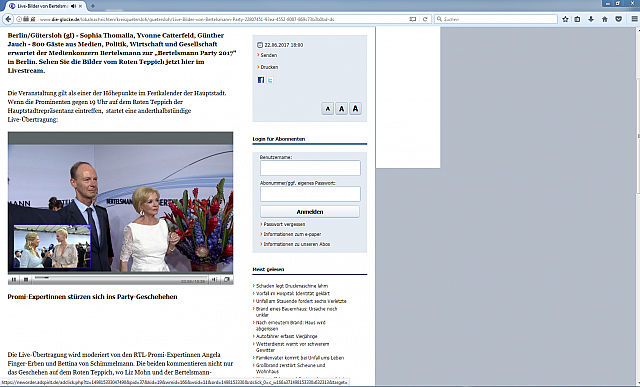This screenshot has width=640, height=387.
Task: Click the 'Login für Abonnenten' heading
Action: point(279,139)
